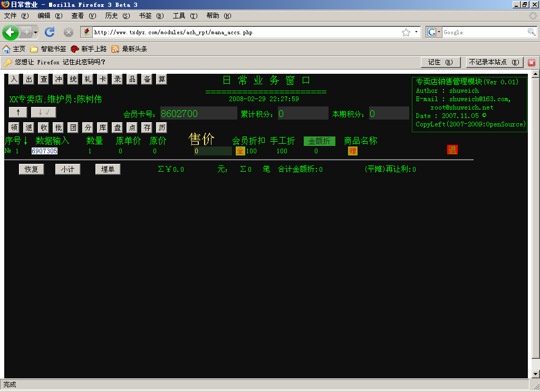This screenshot has height=392, width=540.
Task: Click the 恢复 restore button
Action: (31, 169)
